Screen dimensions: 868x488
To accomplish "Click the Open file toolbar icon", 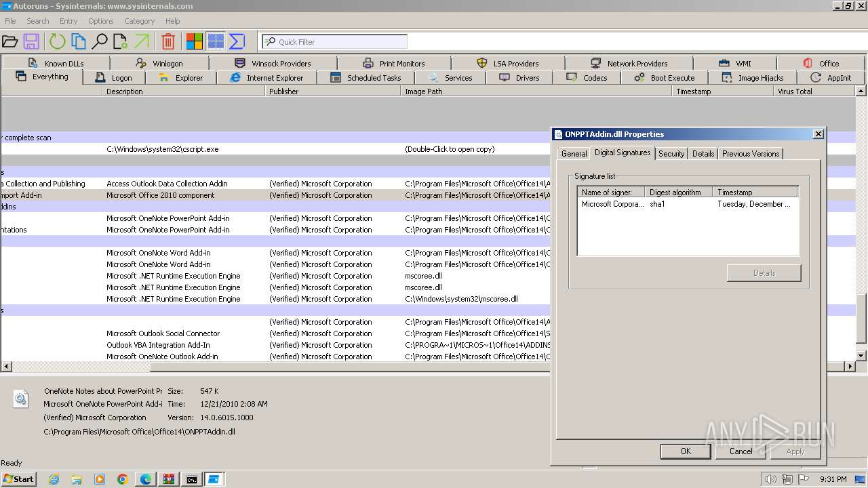I will point(9,42).
